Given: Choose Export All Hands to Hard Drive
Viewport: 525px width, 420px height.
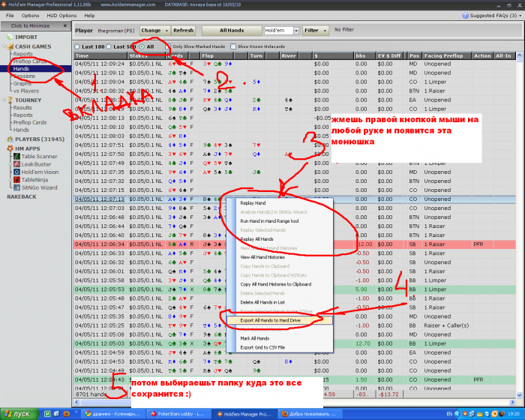Looking at the screenshot, I should pyautogui.click(x=280, y=320).
